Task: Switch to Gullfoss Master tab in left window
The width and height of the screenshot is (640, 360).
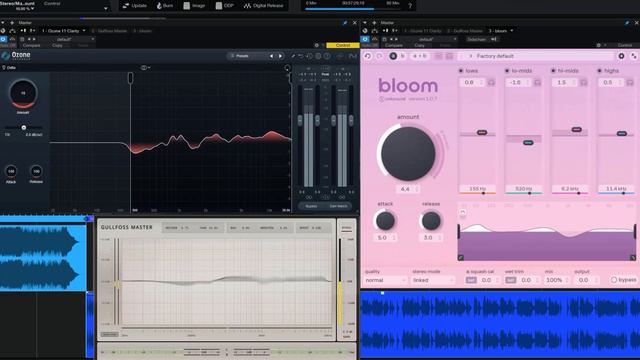Action: coord(109,31)
